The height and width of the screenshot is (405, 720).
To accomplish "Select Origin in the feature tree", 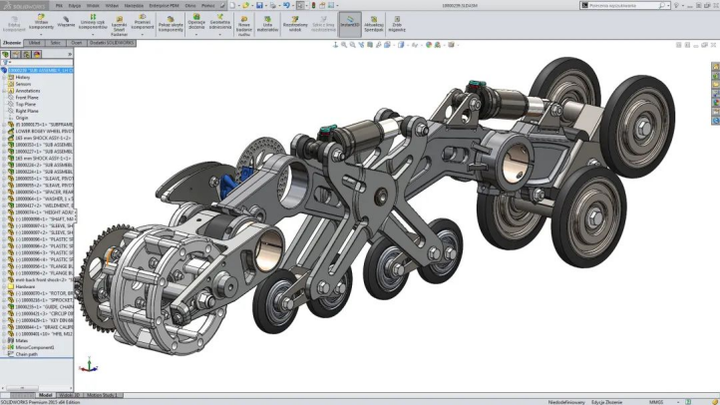I will click(22, 118).
